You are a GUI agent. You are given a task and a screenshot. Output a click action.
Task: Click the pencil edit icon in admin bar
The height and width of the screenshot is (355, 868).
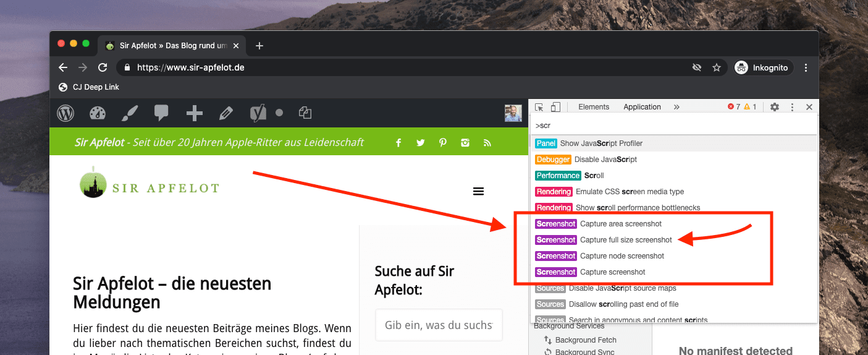(226, 113)
